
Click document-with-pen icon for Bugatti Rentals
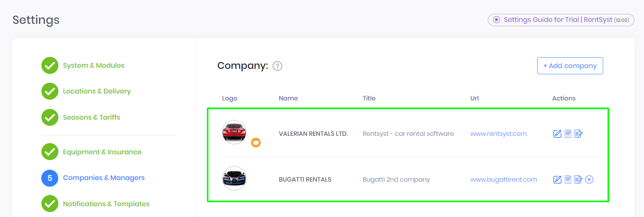(578, 180)
